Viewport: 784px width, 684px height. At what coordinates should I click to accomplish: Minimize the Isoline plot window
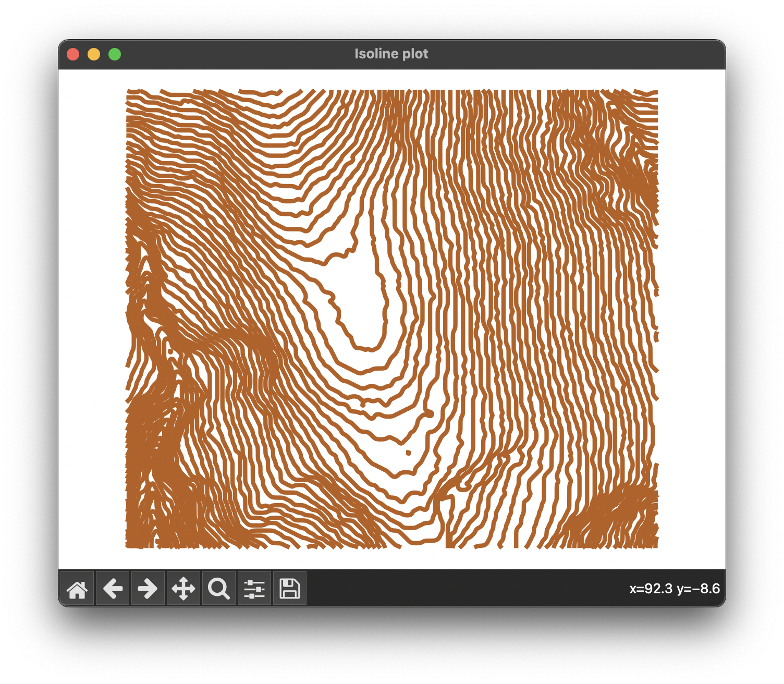pos(94,54)
